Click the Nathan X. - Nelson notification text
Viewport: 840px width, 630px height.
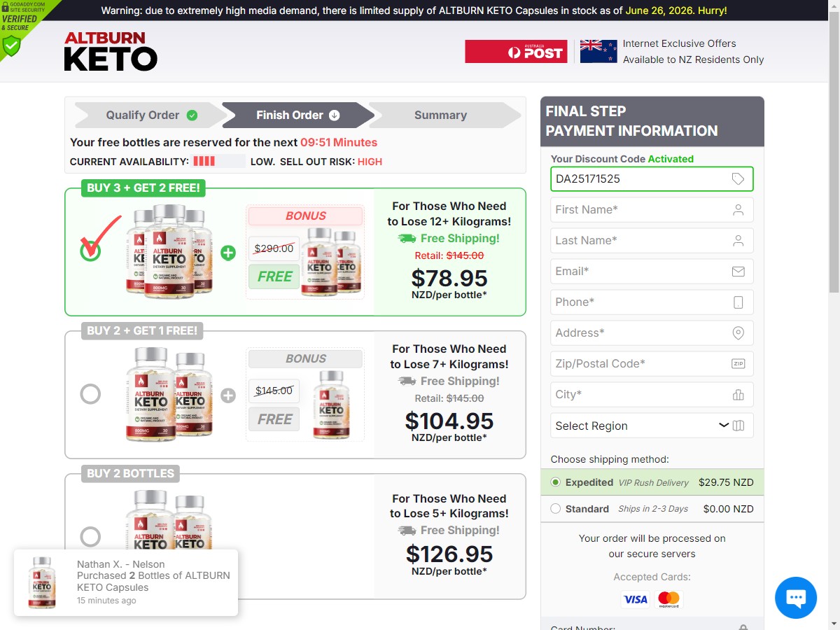121,564
